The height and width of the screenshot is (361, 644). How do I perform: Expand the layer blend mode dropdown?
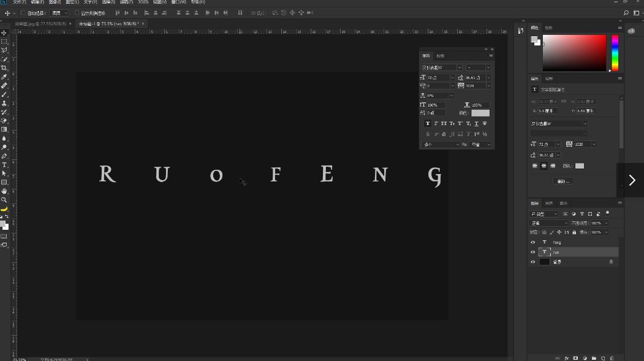pos(548,223)
